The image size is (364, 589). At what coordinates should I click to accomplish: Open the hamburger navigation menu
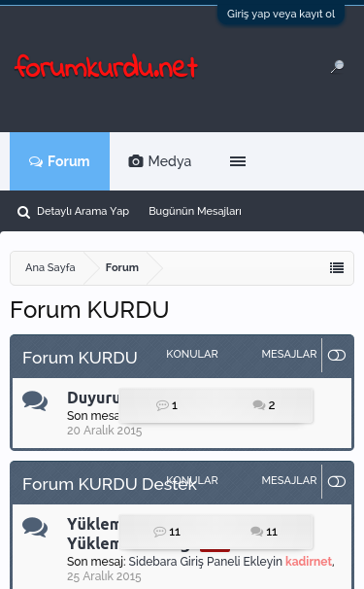238,161
